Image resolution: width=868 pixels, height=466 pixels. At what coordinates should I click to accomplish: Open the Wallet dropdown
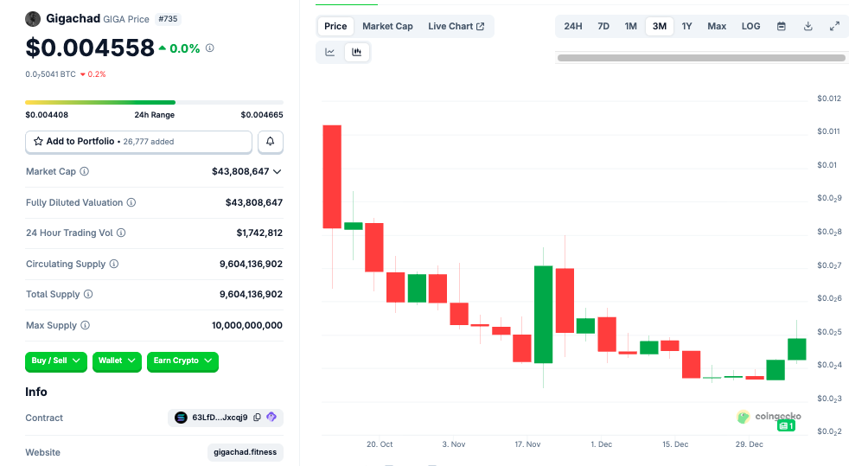tap(117, 361)
